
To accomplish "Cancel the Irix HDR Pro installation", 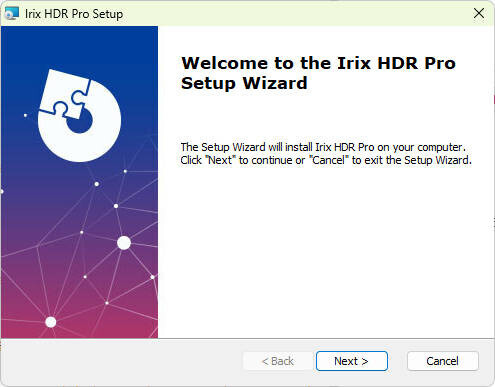I will (442, 361).
